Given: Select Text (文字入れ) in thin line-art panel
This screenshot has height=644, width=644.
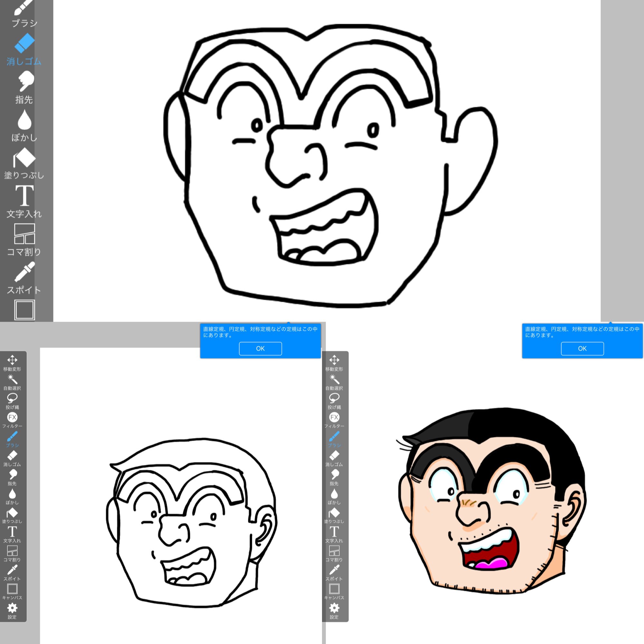Looking at the screenshot, I should point(12,534).
